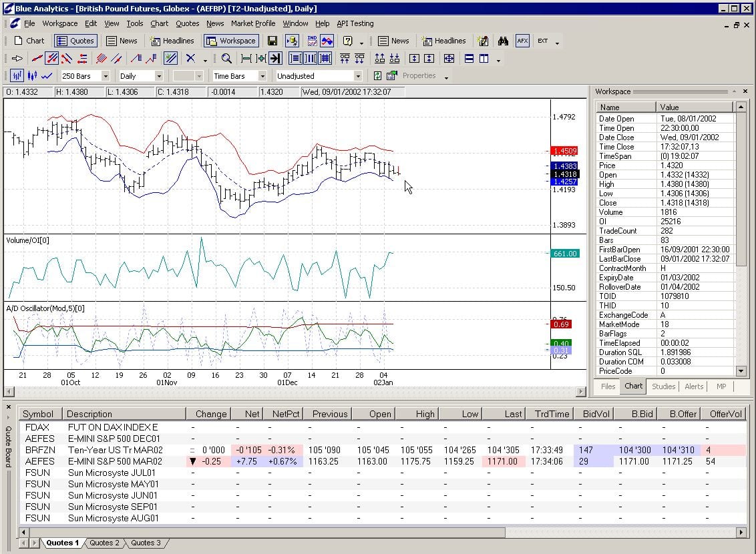Click the red 1.4509 price marker

tap(565, 150)
